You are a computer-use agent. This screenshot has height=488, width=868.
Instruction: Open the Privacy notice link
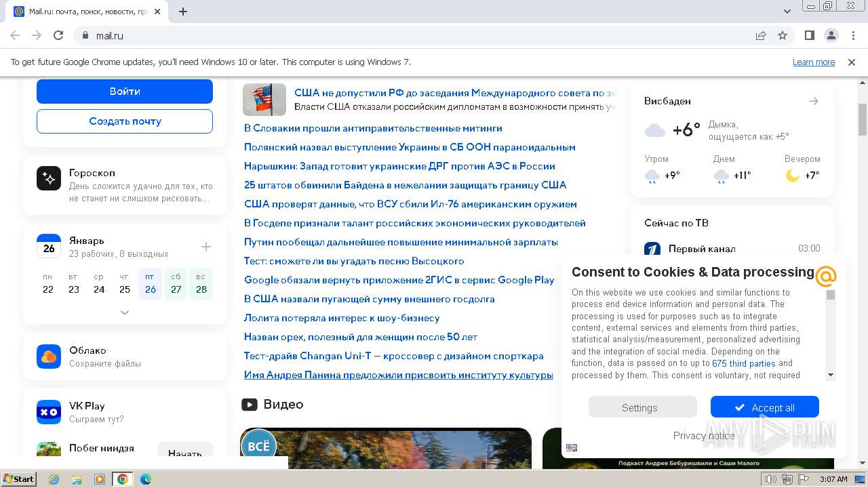703,436
